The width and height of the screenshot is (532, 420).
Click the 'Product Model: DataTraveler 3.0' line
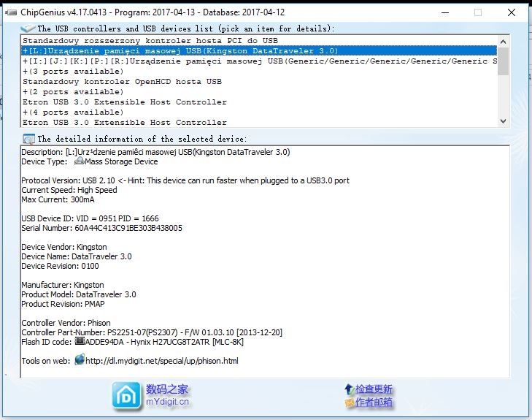79,294
